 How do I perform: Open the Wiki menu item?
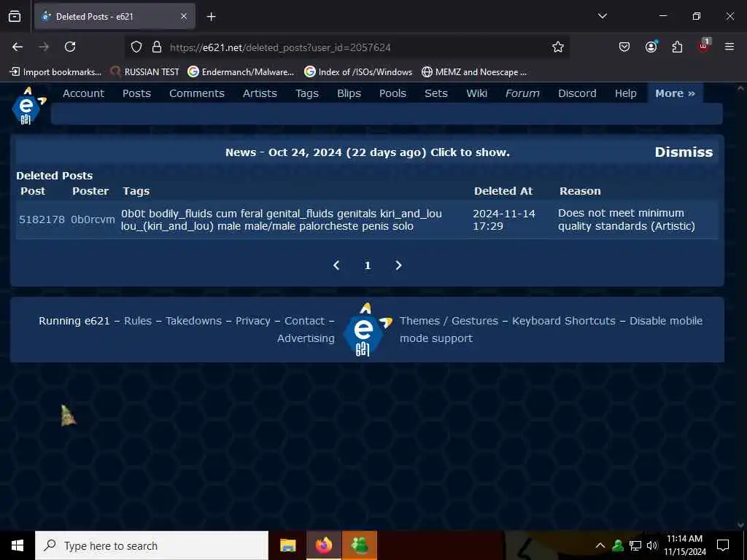[x=476, y=93]
